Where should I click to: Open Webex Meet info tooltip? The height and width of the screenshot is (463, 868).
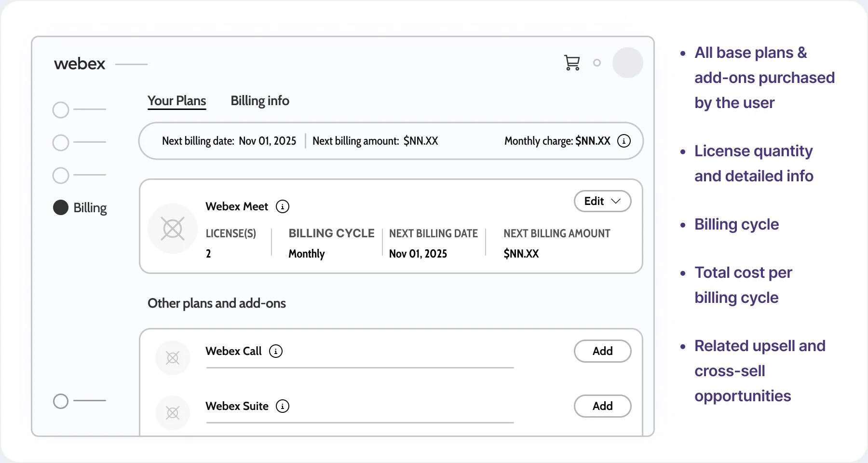click(x=283, y=206)
